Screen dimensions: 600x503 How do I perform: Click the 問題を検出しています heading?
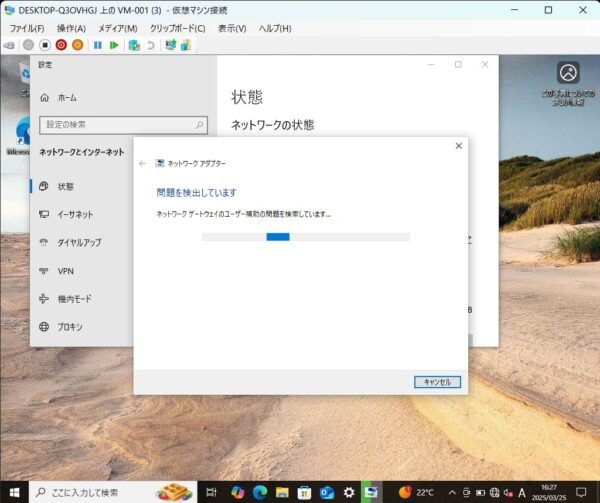coord(196,192)
